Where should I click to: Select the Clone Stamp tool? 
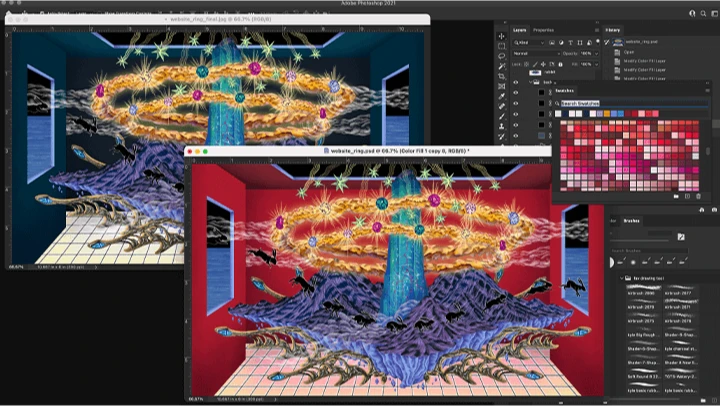click(501, 126)
